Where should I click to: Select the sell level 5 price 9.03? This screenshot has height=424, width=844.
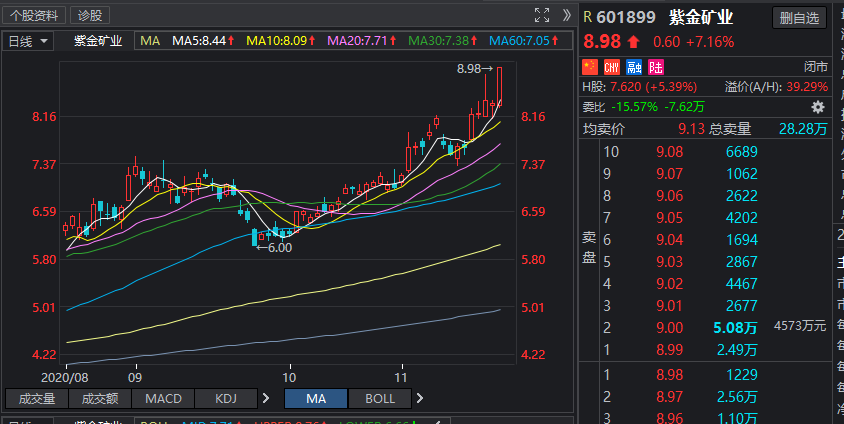pyautogui.click(x=670, y=262)
